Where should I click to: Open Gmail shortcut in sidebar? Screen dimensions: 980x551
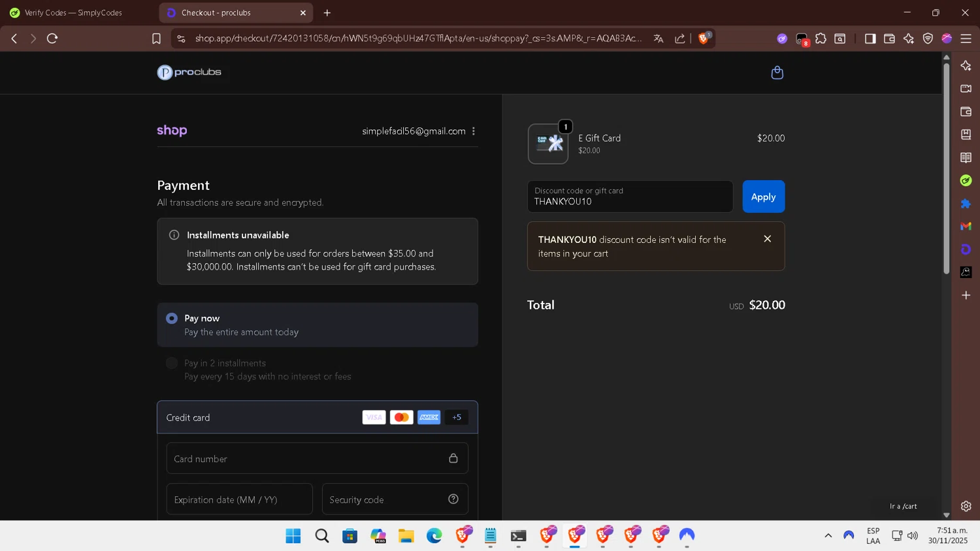[x=966, y=226]
